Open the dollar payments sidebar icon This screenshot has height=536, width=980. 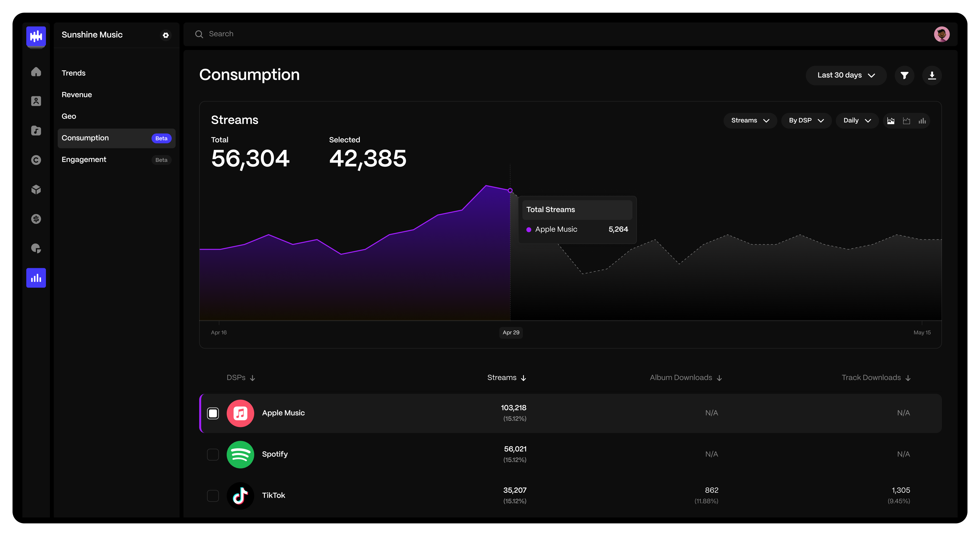[x=36, y=219]
